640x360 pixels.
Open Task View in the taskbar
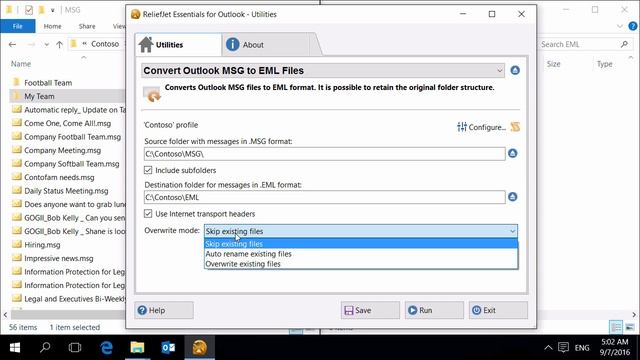coord(75,347)
